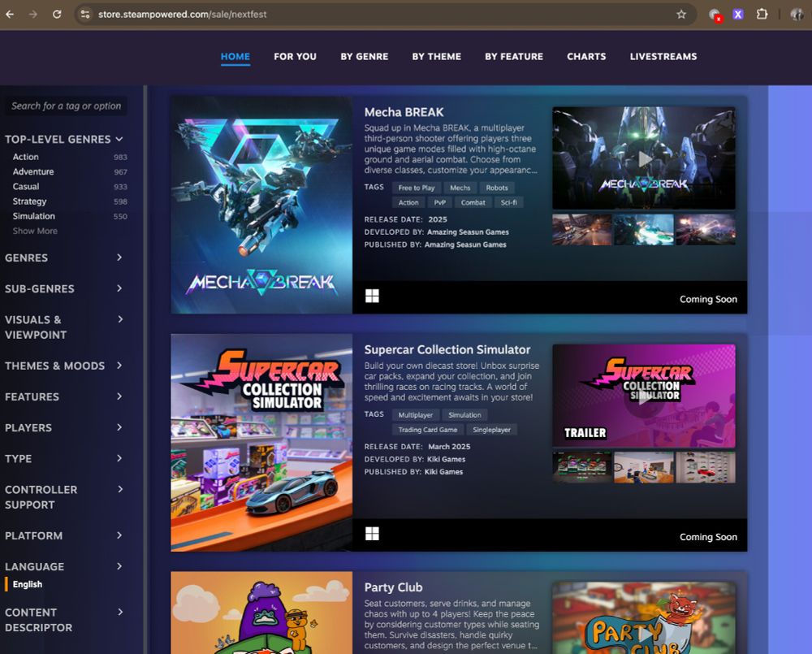This screenshot has width=812, height=654.
Task: Switch to the By Genre tab
Action: tap(364, 57)
